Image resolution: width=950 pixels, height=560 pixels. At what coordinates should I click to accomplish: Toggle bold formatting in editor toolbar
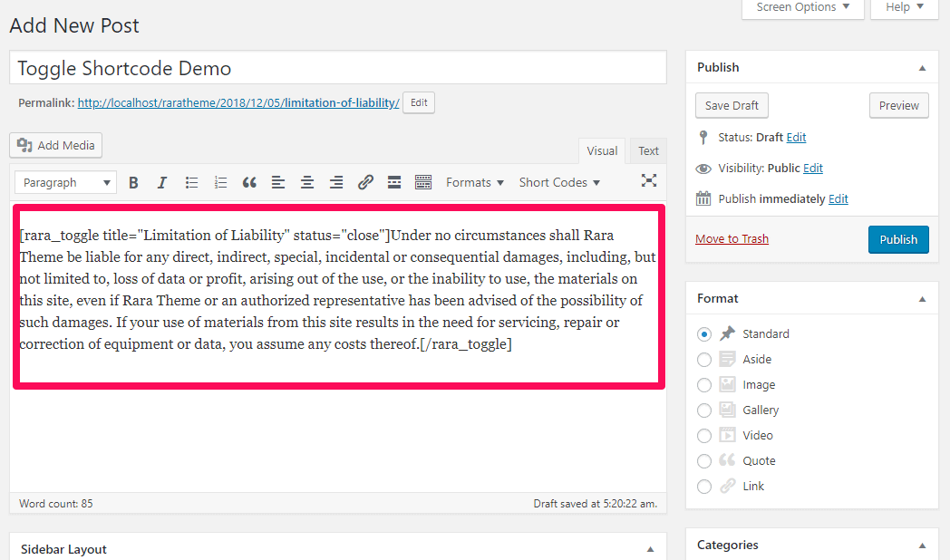coord(133,183)
